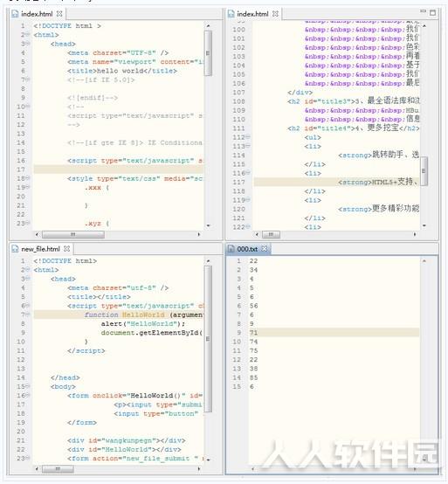The image size is (448, 484).
Task: Click scroll-up arrow in new_file.html pane
Action: coord(208,261)
